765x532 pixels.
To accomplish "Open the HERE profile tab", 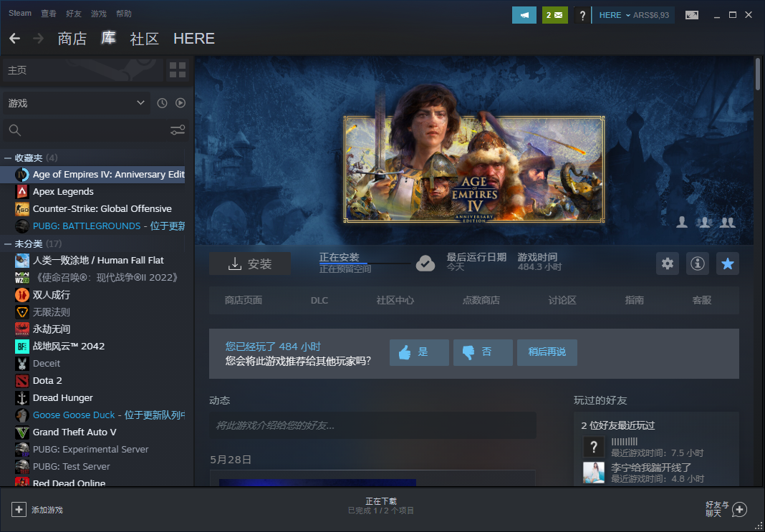I will point(194,39).
